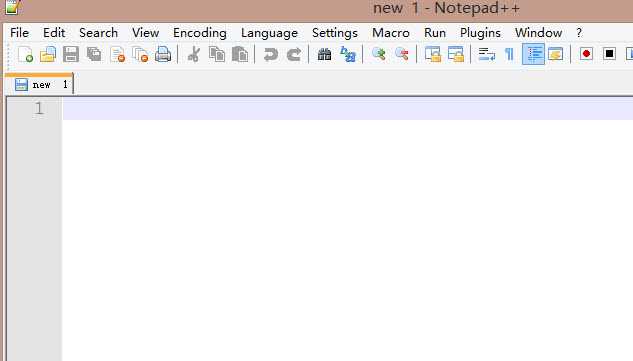Open the ? help menu

(579, 33)
